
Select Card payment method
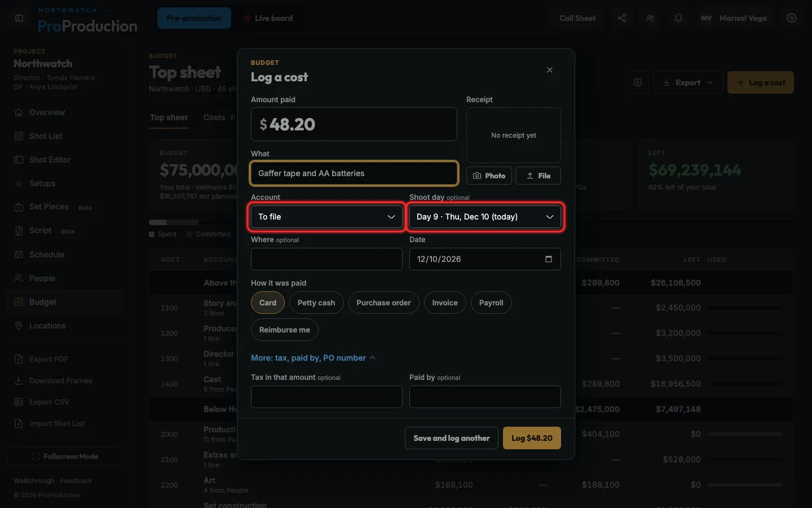pos(268,303)
